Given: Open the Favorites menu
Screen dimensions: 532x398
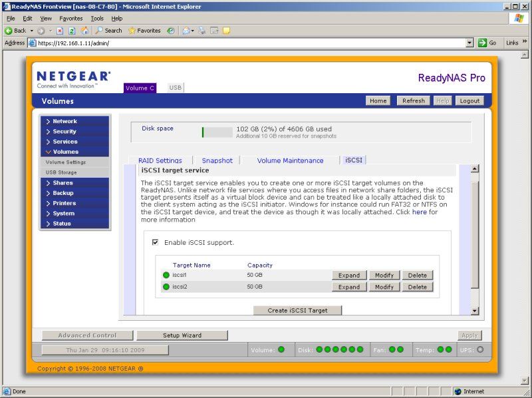Looking at the screenshot, I should pyautogui.click(x=71, y=19).
